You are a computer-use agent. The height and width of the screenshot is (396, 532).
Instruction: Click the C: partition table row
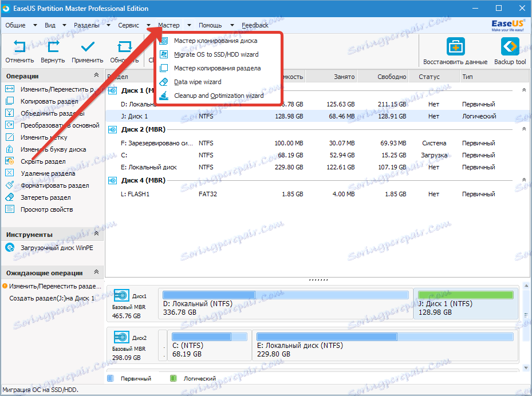pyautogui.click(x=317, y=155)
